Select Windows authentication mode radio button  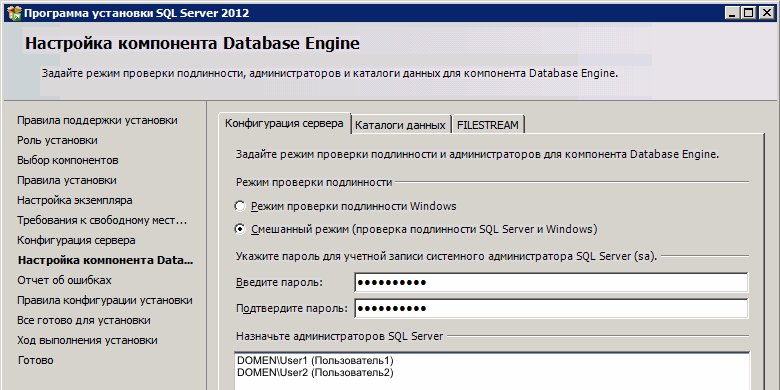point(240,206)
